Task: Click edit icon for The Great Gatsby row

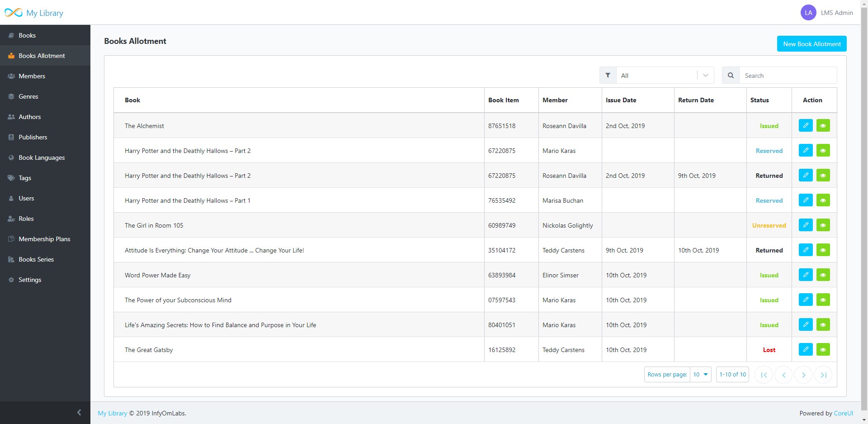Action: [806, 349]
